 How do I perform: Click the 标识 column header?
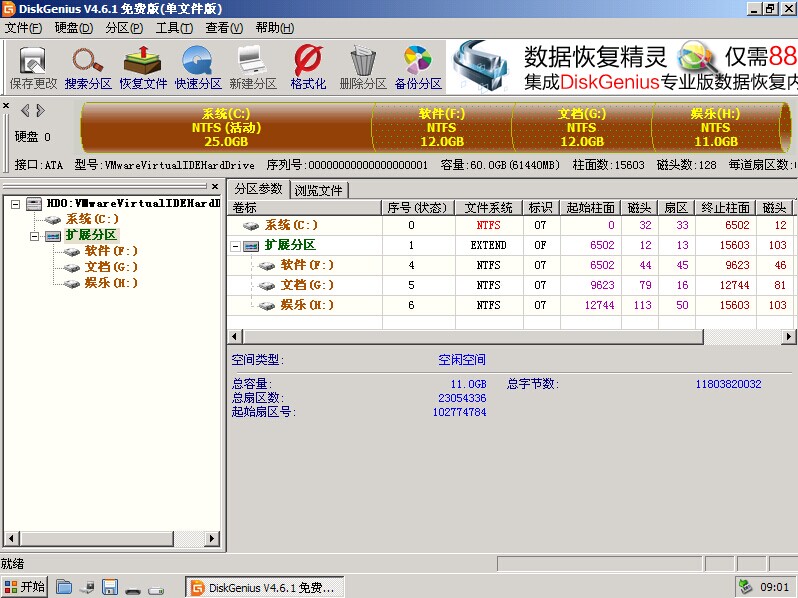coord(541,208)
